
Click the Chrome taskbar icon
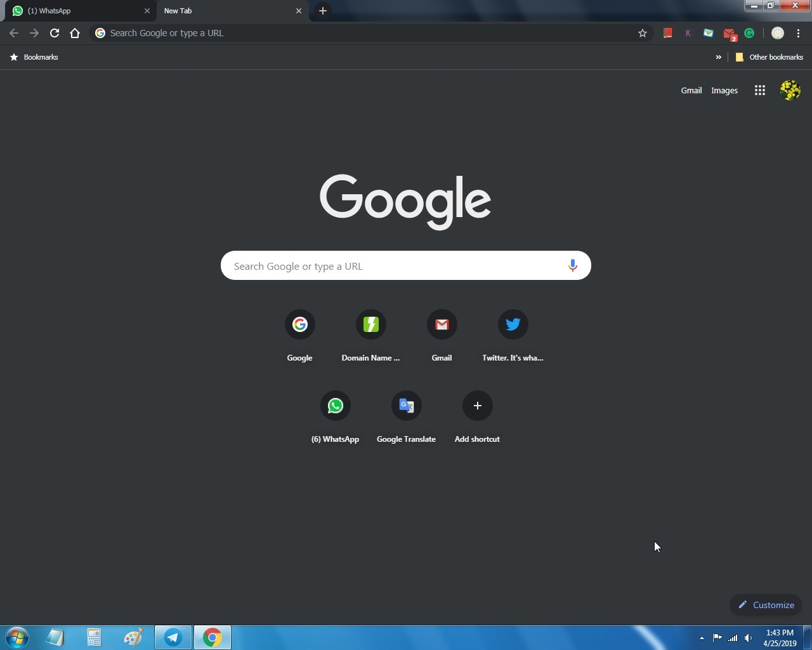[213, 637]
